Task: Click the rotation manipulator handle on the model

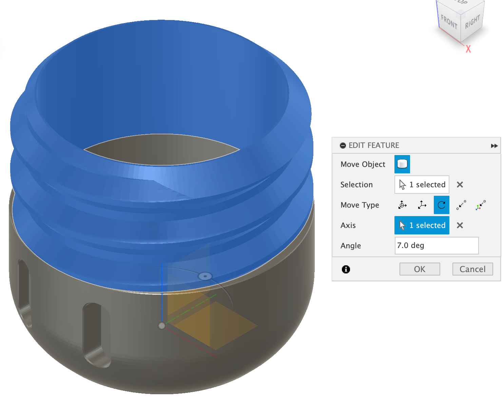Action: [205, 276]
